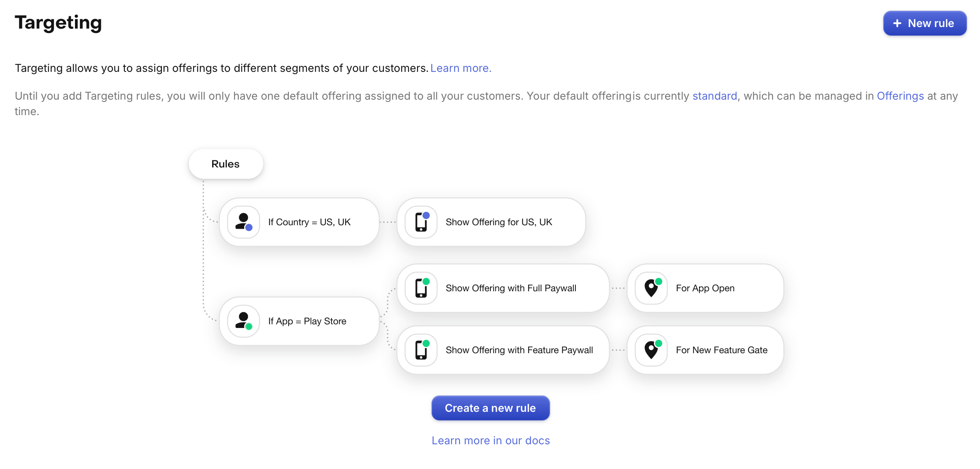Click the user icon beside Play Store rule

(243, 321)
